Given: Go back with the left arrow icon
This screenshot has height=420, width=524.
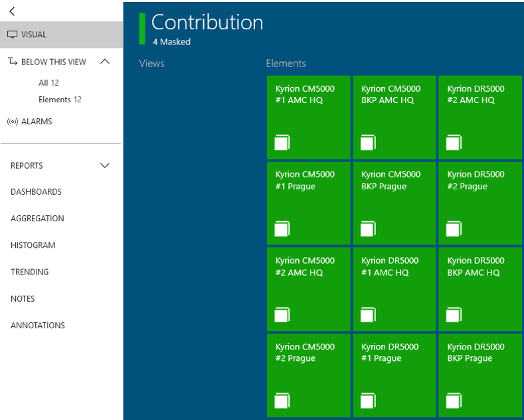Looking at the screenshot, I should 12,11.
